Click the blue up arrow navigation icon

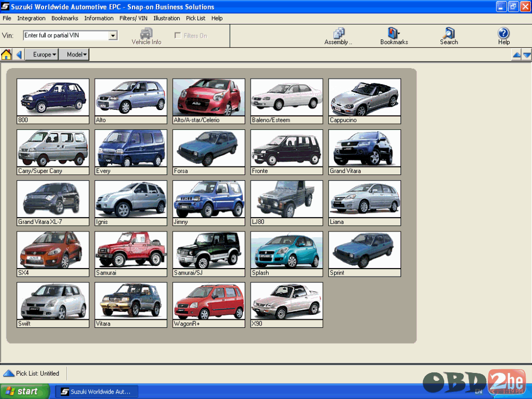tap(517, 55)
